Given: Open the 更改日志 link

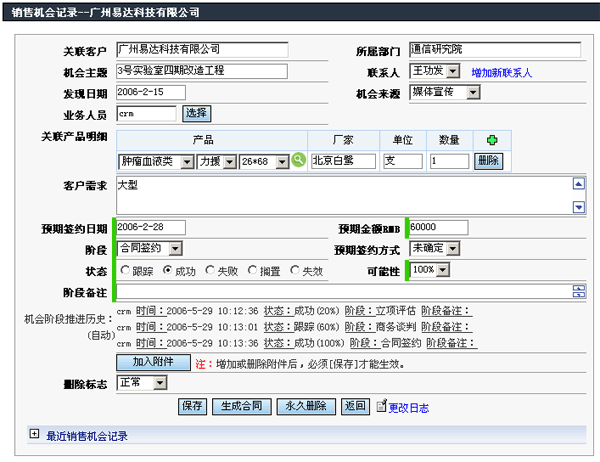Looking at the screenshot, I should pos(409,408).
